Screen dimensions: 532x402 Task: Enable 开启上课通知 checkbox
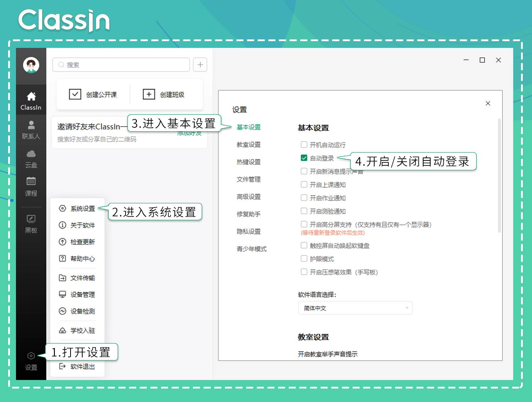304,184
